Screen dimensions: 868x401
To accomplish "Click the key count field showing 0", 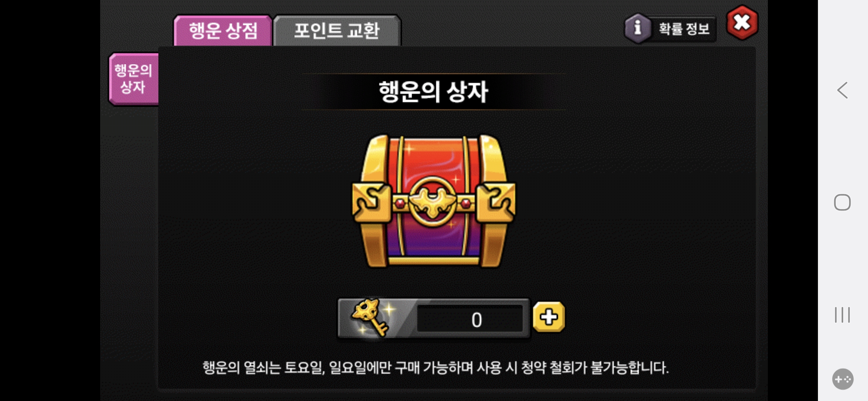I will coord(470,319).
